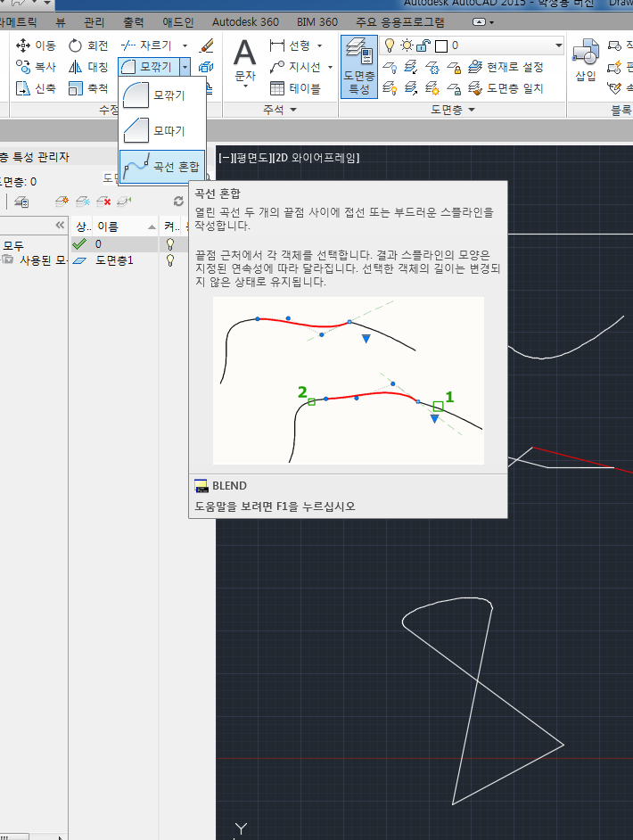Click Set Current layer icon in manager
This screenshot has width=633, height=840.
click(124, 202)
